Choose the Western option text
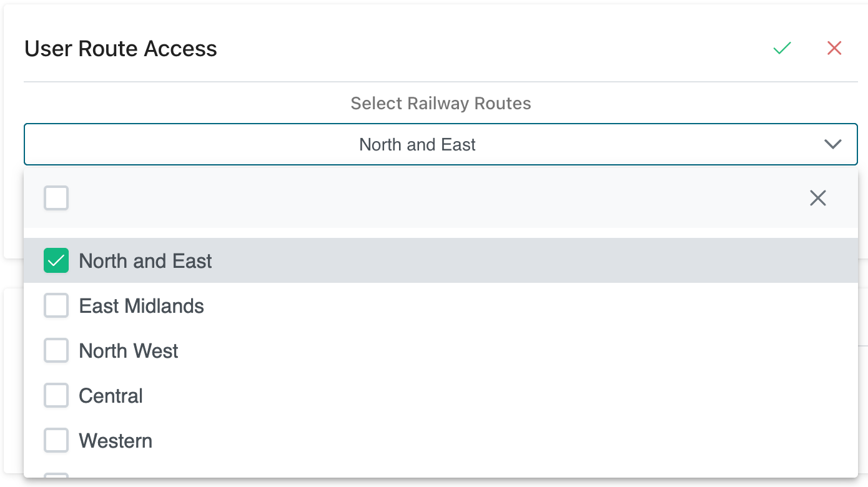 116,441
